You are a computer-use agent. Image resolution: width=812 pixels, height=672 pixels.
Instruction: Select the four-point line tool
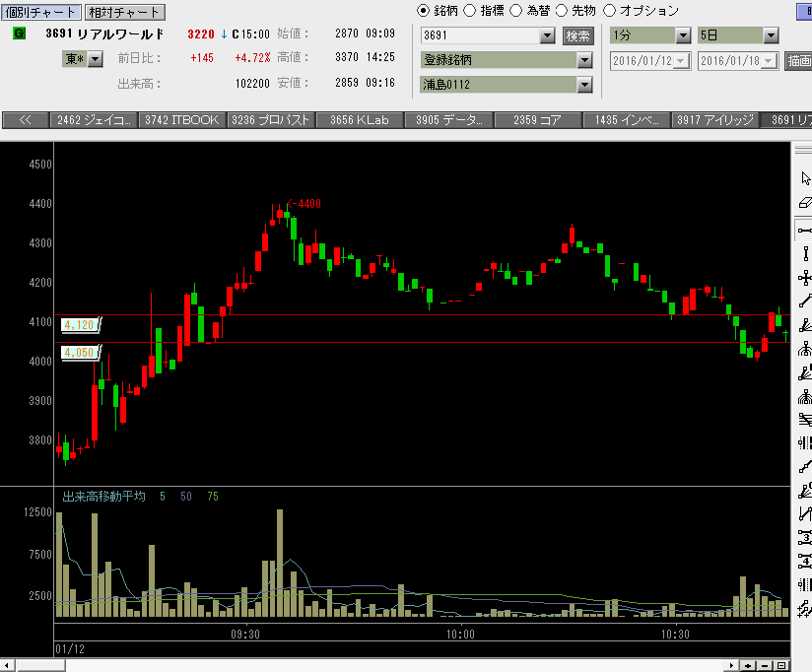point(805,562)
